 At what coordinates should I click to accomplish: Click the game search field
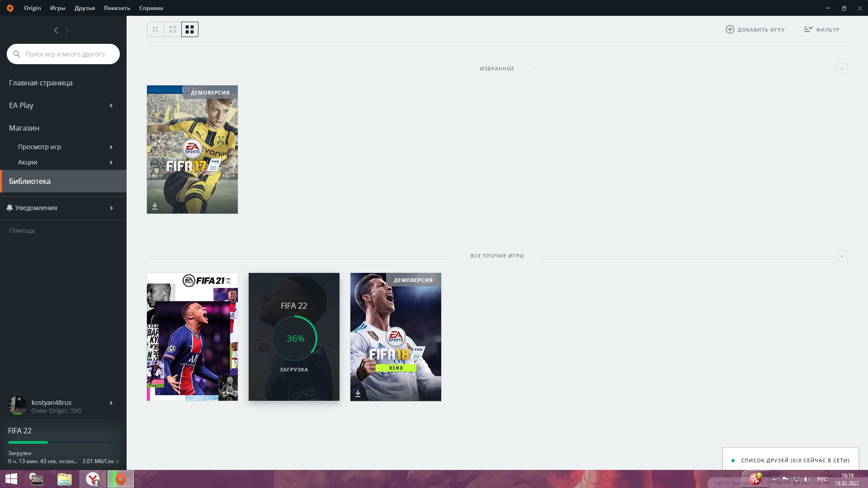tap(65, 54)
